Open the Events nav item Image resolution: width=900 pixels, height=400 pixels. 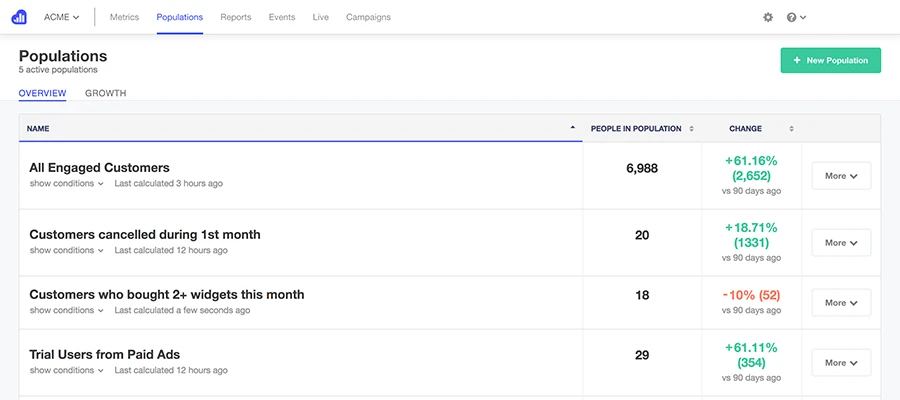click(x=282, y=17)
